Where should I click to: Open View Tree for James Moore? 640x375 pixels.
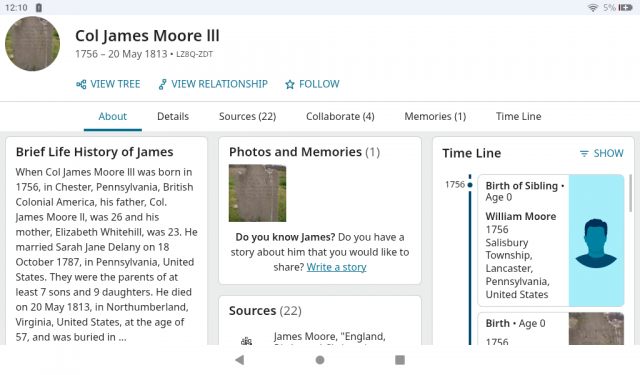click(x=108, y=84)
